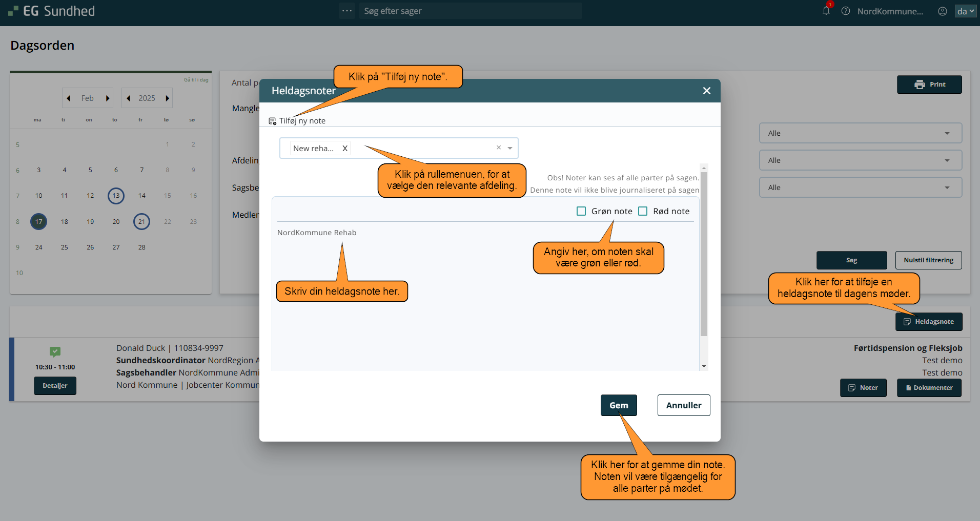
Task: Remove the 'New reha...' tag with X
Action: click(345, 149)
